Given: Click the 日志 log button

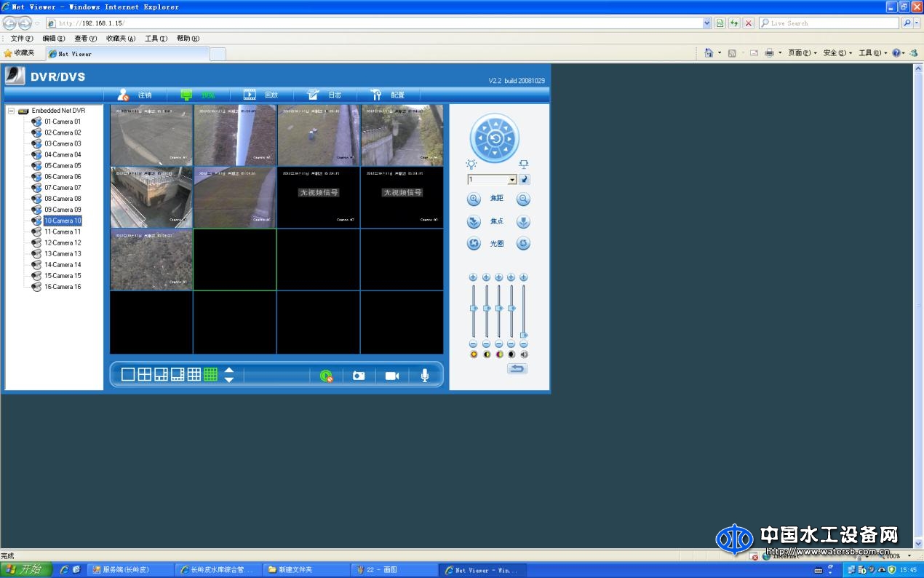Looking at the screenshot, I should click(x=324, y=95).
